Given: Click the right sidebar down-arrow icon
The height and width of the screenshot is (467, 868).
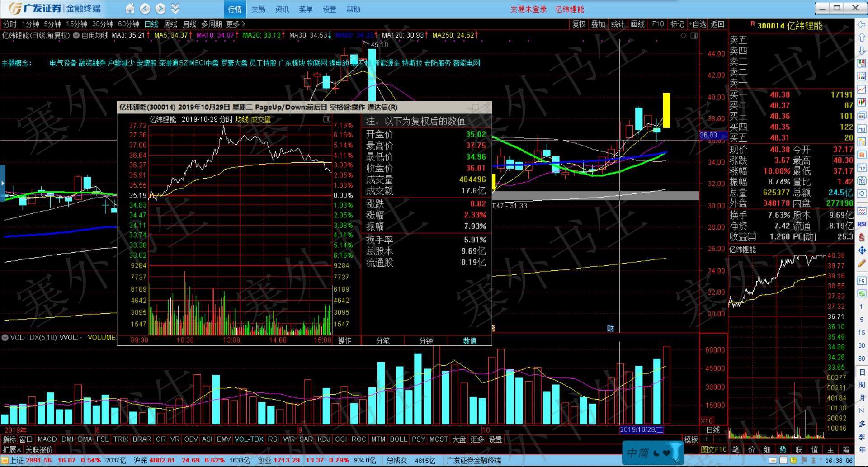Looking at the screenshot, I should [x=862, y=51].
